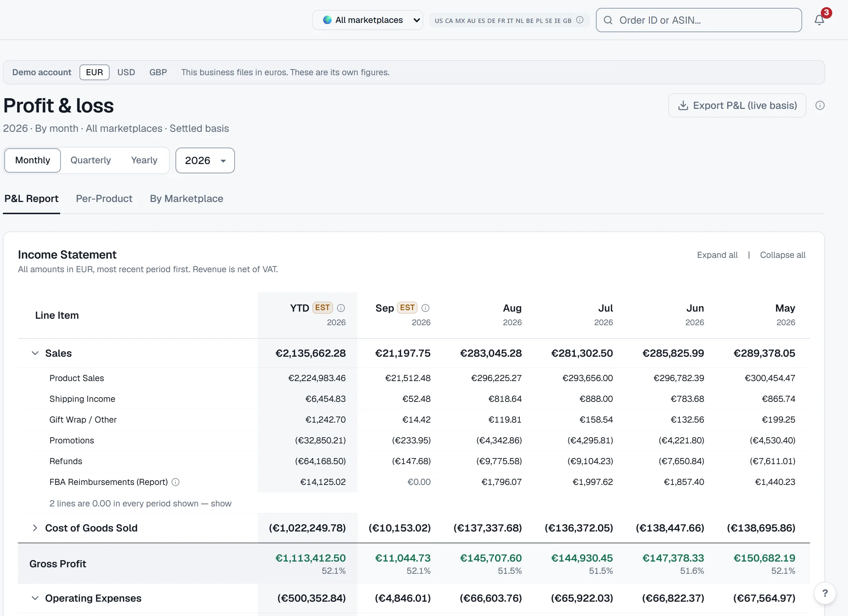Viewport: 848px width, 616px height.
Task: Collapse the Operating Expenses section
Action: tap(35, 598)
